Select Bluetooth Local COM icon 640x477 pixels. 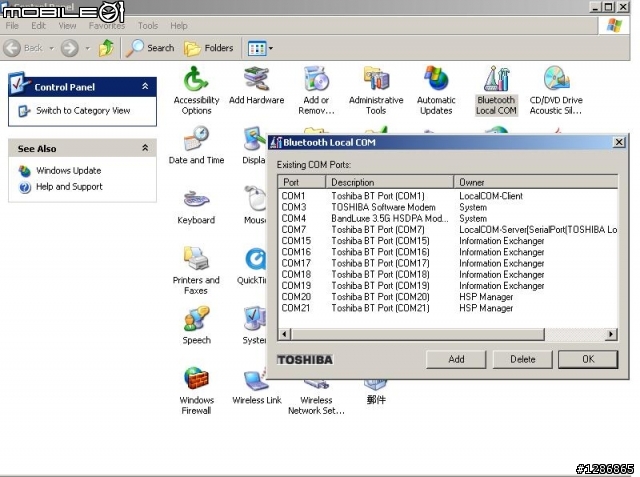click(496, 91)
